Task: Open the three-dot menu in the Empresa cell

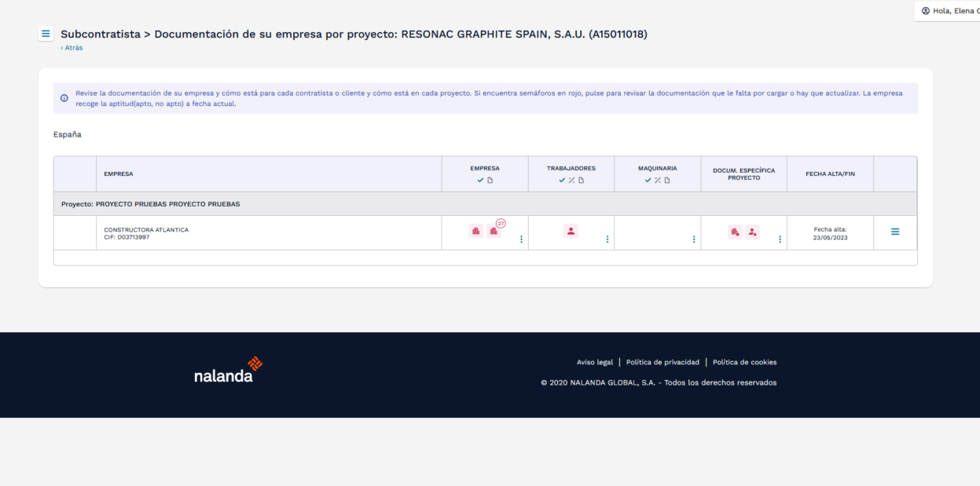Action: tap(521, 239)
